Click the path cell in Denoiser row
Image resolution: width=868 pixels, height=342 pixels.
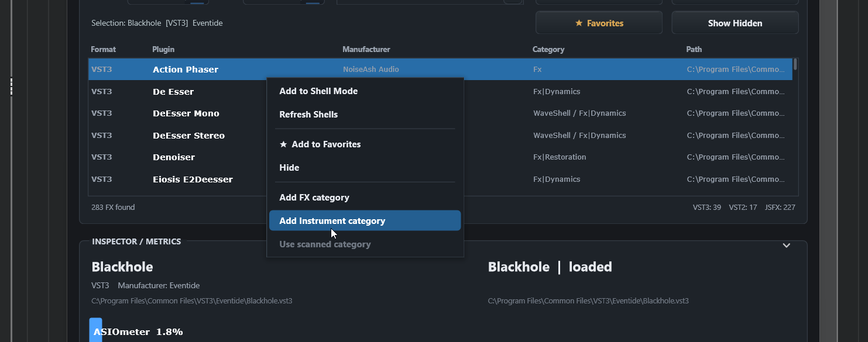(x=736, y=157)
